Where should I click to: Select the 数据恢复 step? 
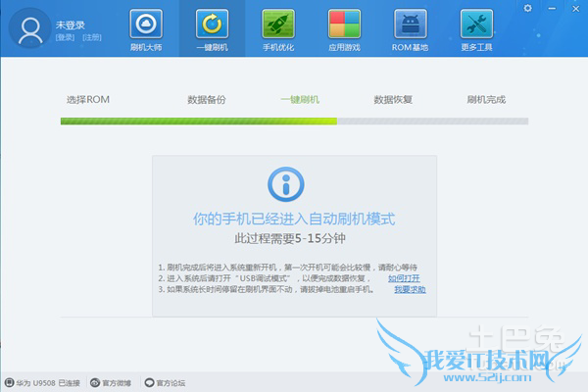pyautogui.click(x=393, y=99)
